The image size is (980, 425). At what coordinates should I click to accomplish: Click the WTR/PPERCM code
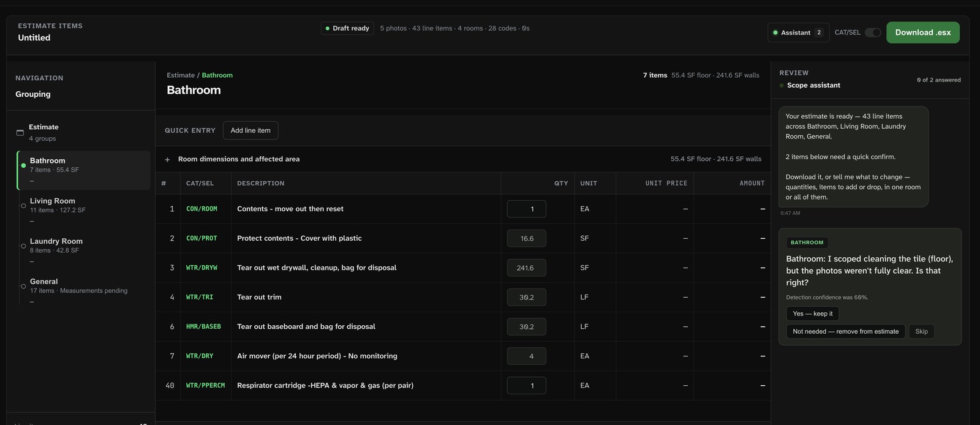click(205, 385)
